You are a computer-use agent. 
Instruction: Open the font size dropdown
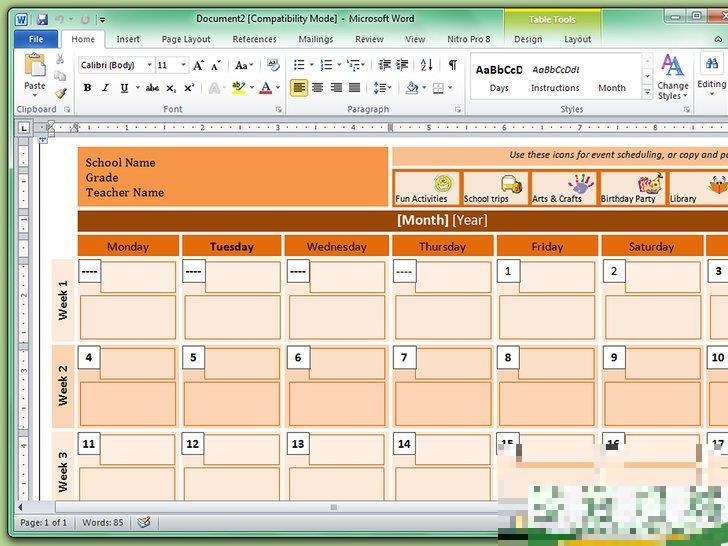pos(184,65)
